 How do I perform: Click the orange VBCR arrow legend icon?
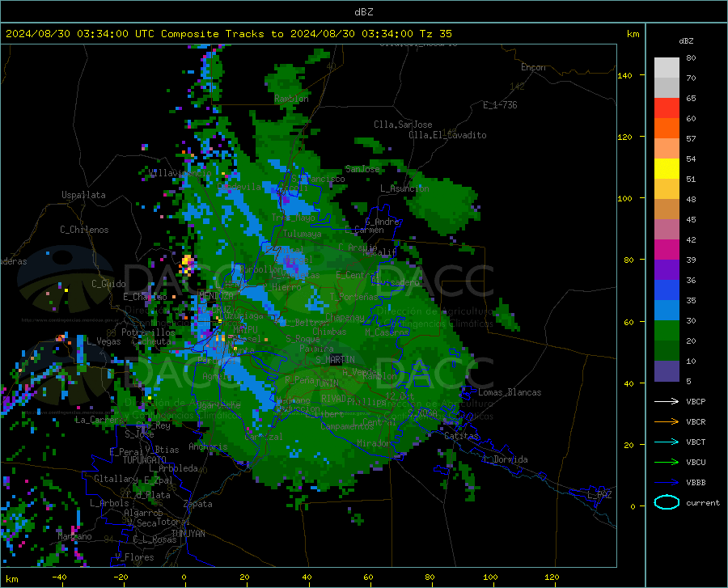667,422
